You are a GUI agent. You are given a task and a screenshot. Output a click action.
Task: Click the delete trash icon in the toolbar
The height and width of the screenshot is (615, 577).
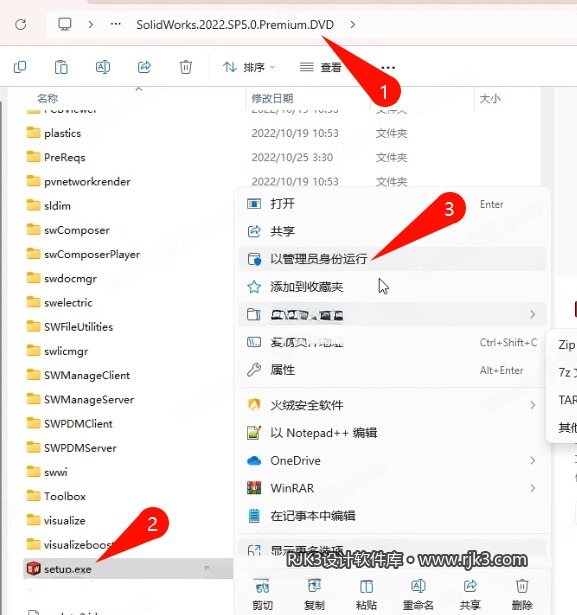186,67
